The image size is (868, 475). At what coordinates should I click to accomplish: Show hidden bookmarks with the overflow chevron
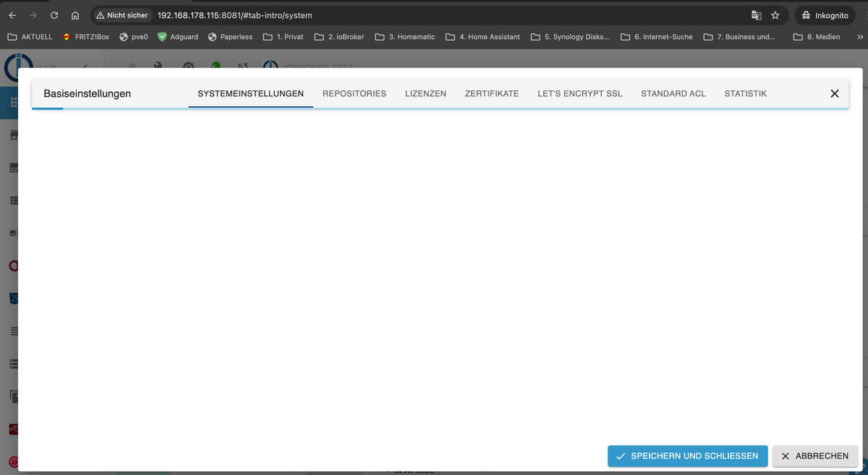[860, 36]
